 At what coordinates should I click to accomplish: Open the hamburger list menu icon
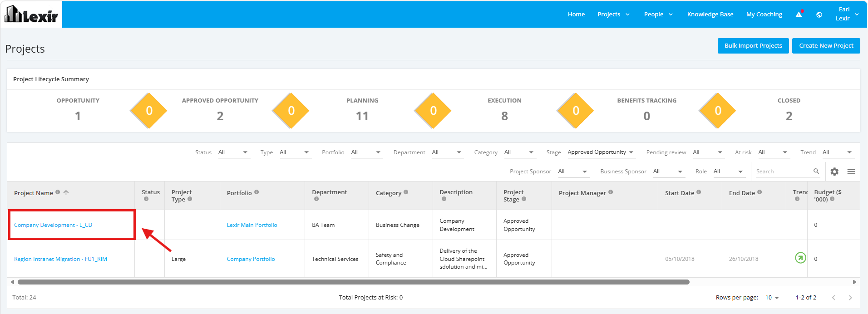point(851,172)
